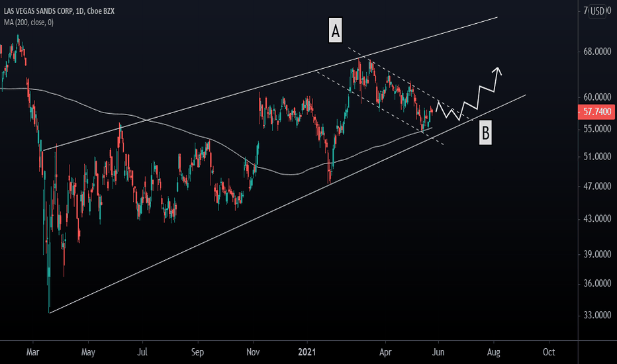
Task: Click the Nov label on time axis
Action: pyautogui.click(x=253, y=352)
